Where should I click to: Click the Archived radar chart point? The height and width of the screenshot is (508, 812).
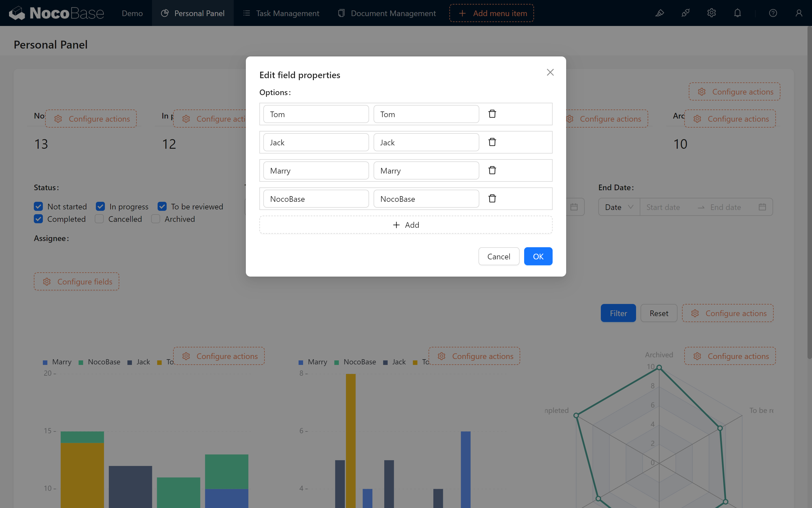[x=659, y=367]
